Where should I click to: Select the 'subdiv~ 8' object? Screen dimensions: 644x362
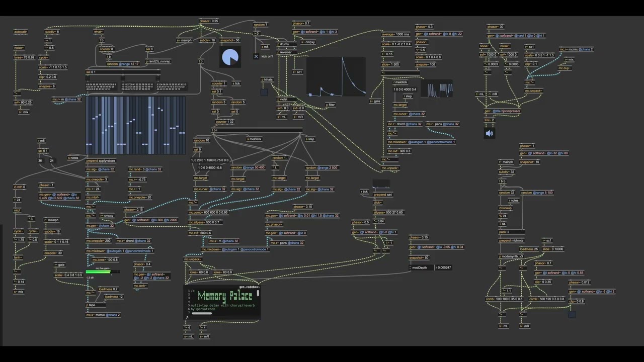[x=52, y=32]
